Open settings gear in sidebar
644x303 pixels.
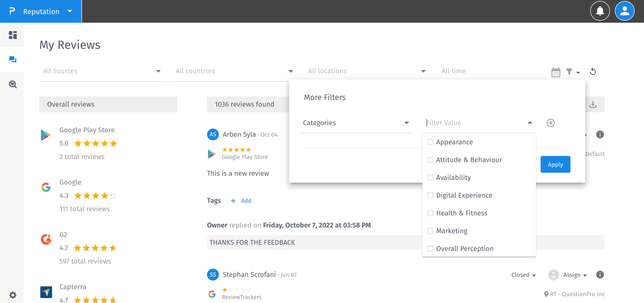coord(13,295)
